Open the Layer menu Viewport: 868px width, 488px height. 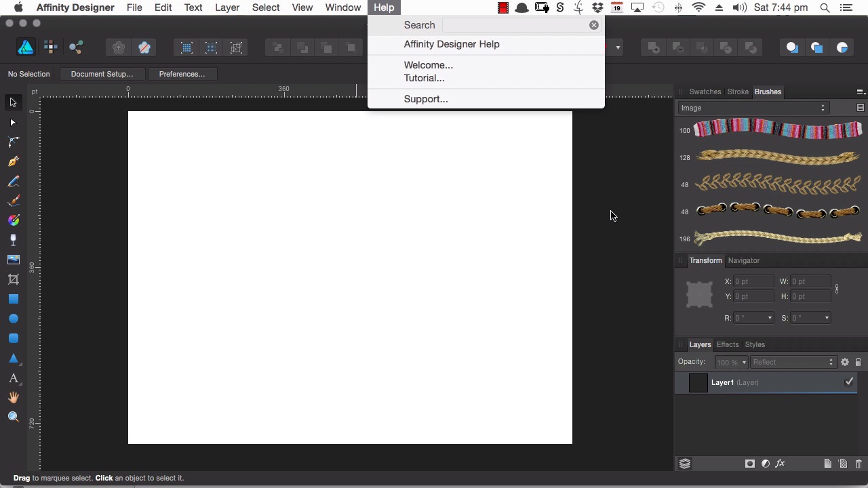[x=227, y=7]
